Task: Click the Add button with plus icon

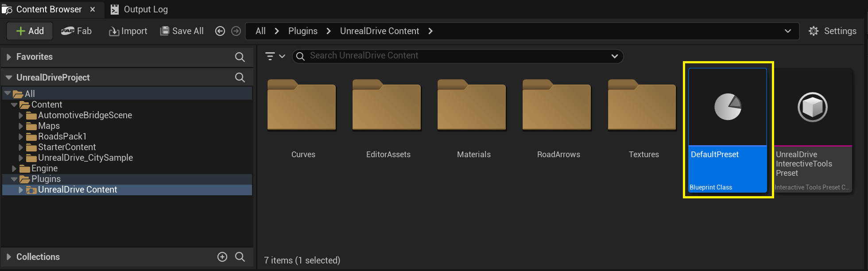Action: [30, 31]
